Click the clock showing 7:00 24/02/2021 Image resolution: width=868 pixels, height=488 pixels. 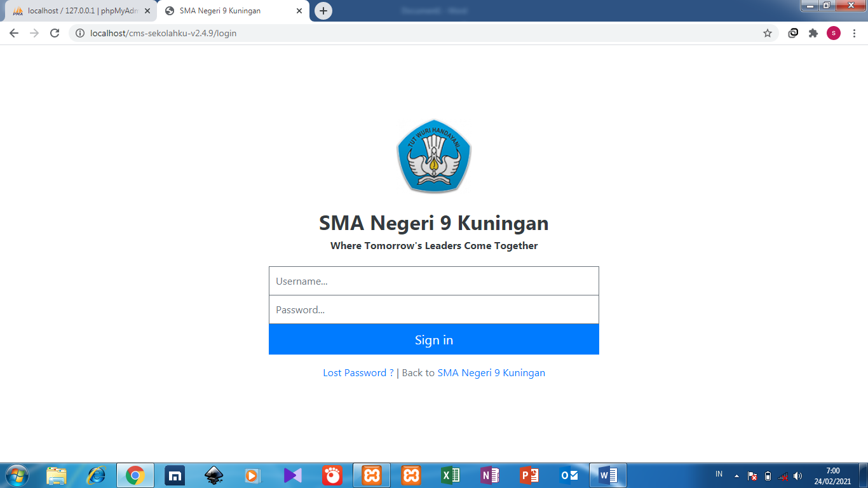(x=832, y=476)
